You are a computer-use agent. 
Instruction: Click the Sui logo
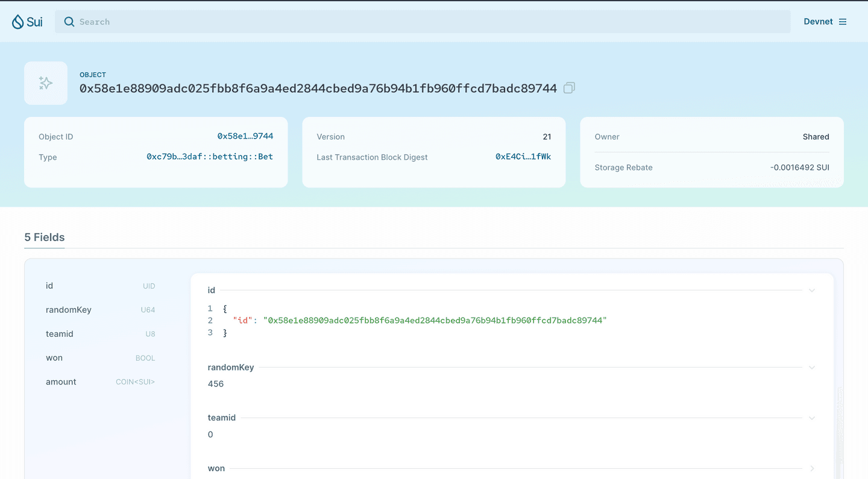click(x=27, y=22)
